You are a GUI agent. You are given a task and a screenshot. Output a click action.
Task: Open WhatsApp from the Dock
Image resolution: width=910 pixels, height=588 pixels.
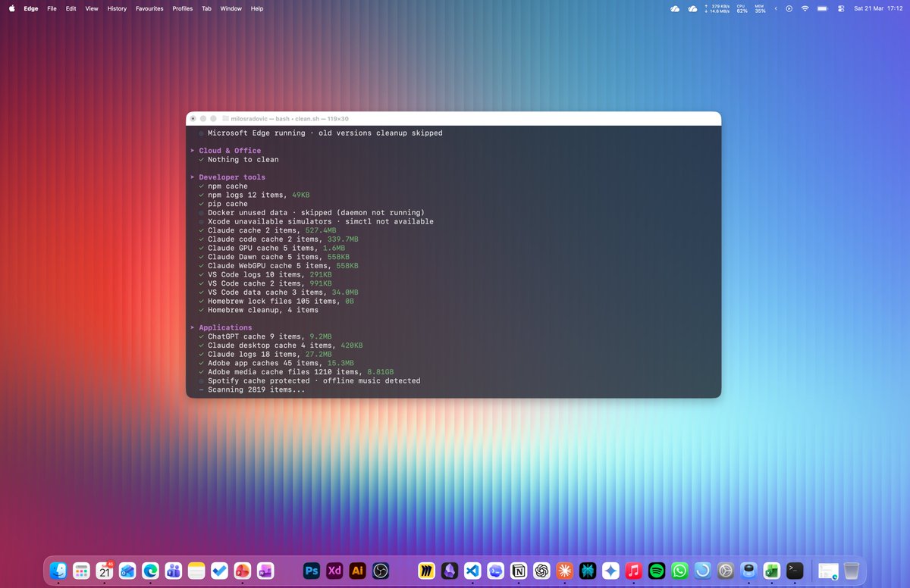tap(679, 571)
